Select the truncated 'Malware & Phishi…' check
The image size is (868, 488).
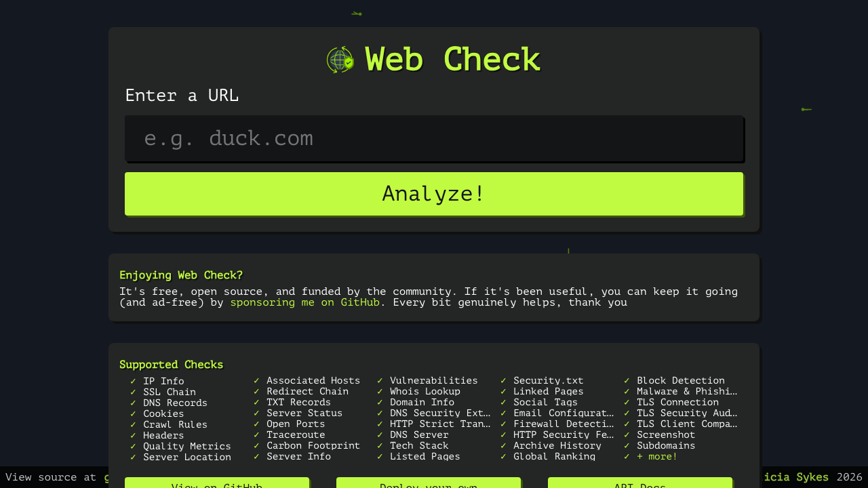[x=687, y=391]
